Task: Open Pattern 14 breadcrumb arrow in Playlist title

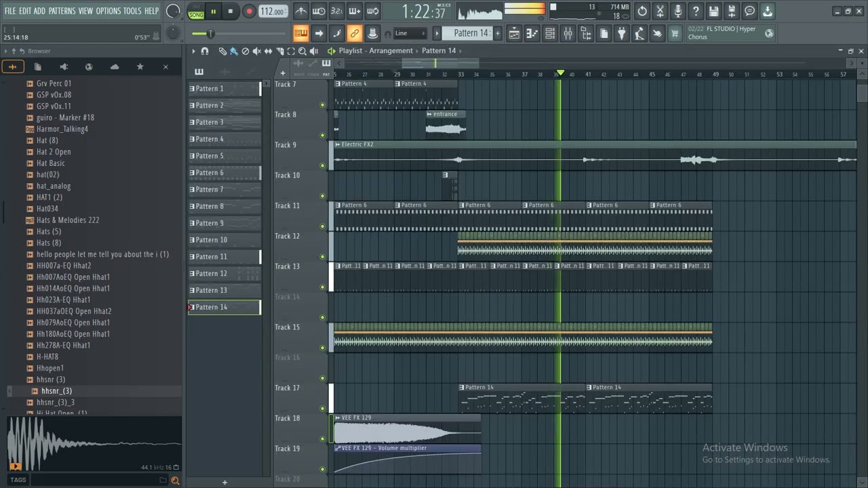Action: (x=459, y=51)
